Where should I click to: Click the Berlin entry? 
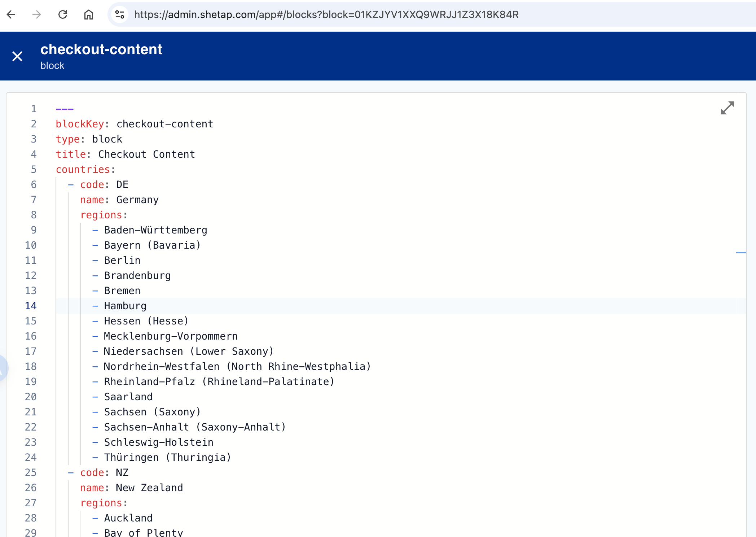(122, 260)
